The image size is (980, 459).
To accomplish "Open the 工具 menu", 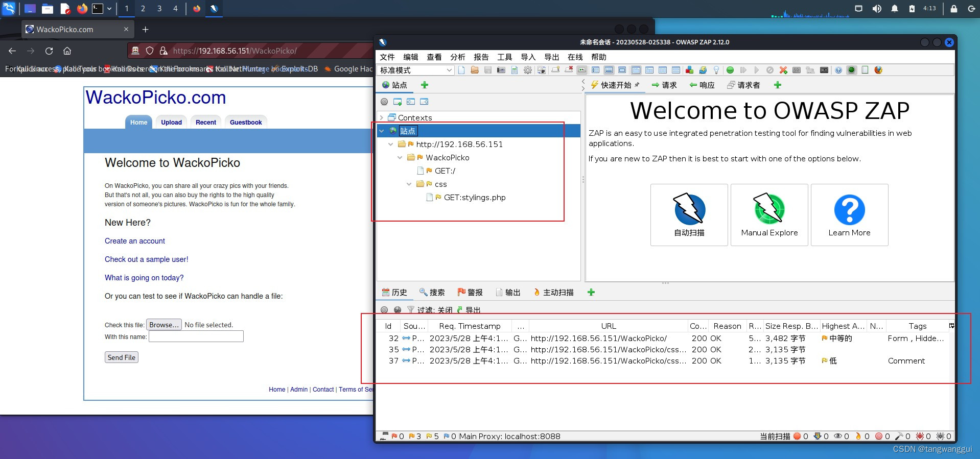I will click(x=505, y=57).
